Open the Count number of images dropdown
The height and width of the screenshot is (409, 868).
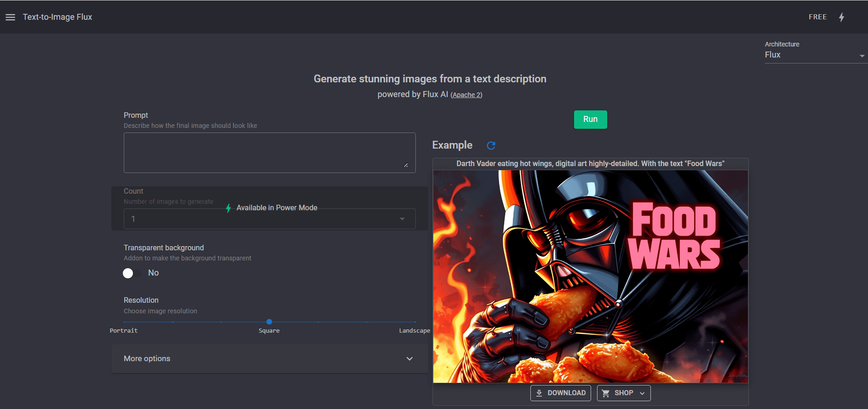tap(270, 219)
